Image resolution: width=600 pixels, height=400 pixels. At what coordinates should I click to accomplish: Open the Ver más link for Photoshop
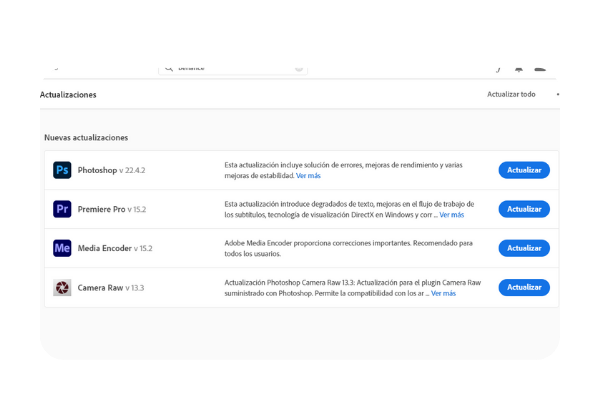[308, 176]
